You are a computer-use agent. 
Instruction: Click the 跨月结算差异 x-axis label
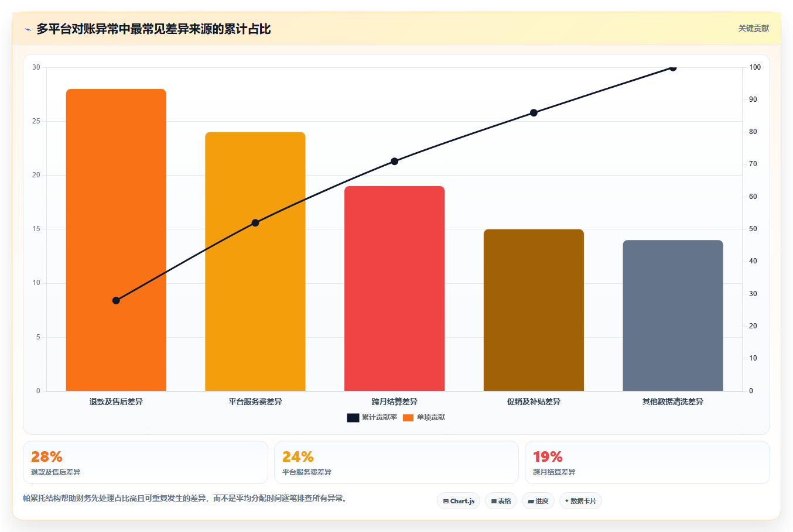coord(394,401)
